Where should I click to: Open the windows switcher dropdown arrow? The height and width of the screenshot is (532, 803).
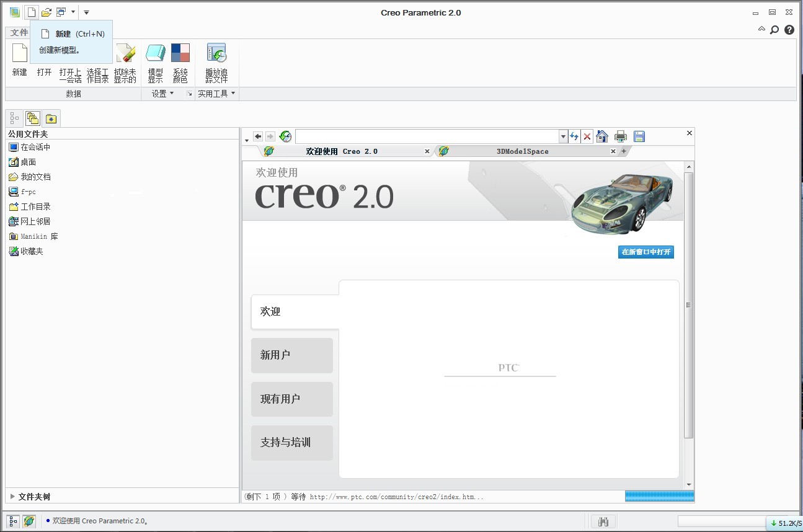[x=73, y=12]
